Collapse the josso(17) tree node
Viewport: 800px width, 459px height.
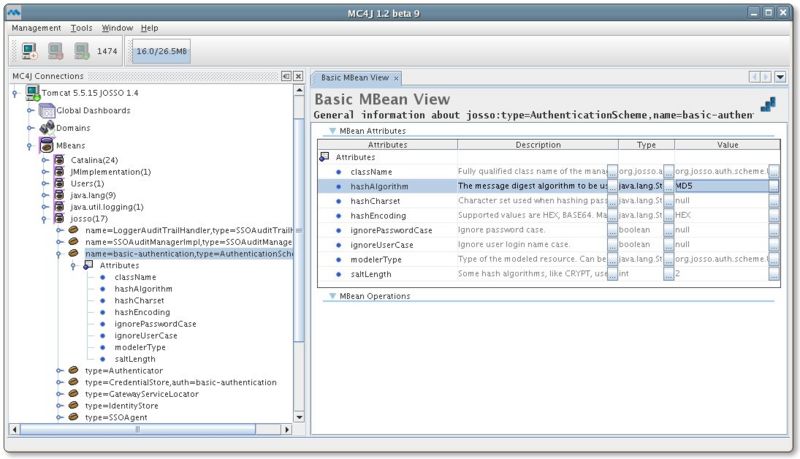(46, 218)
